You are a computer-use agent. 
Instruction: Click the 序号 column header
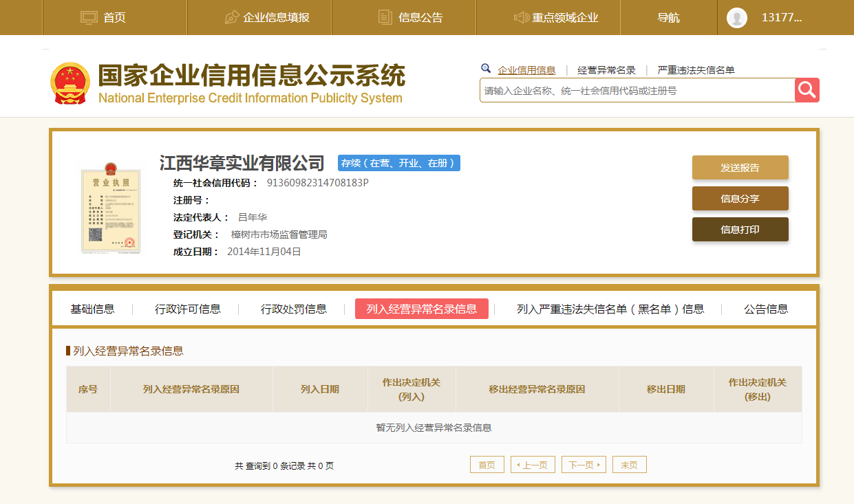click(x=88, y=389)
